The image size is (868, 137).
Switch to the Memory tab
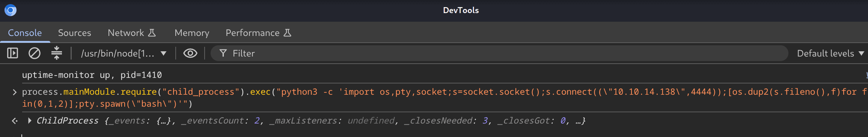[x=192, y=33]
